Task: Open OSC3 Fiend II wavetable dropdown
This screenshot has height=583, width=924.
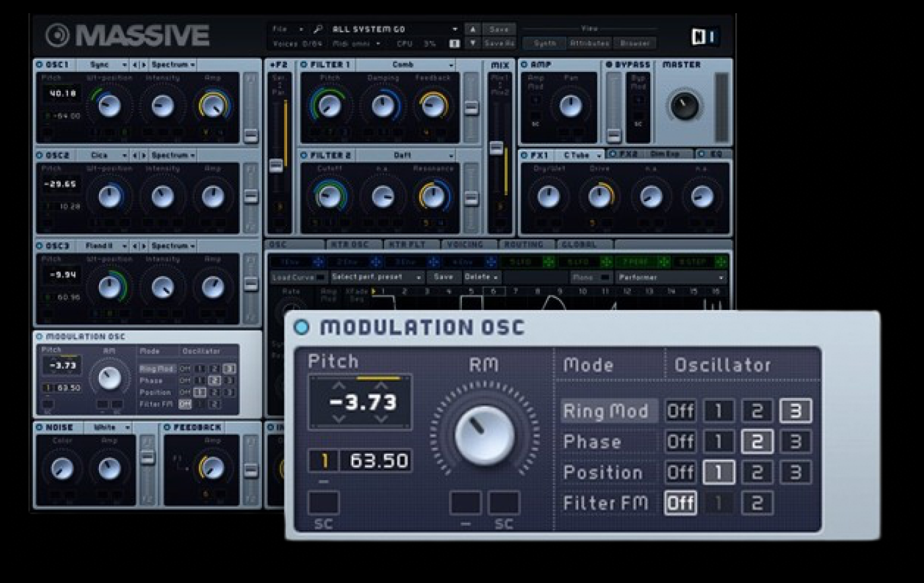Action: (104, 246)
